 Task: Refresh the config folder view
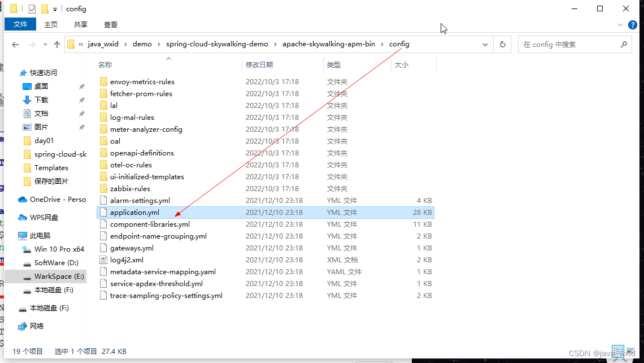click(502, 45)
